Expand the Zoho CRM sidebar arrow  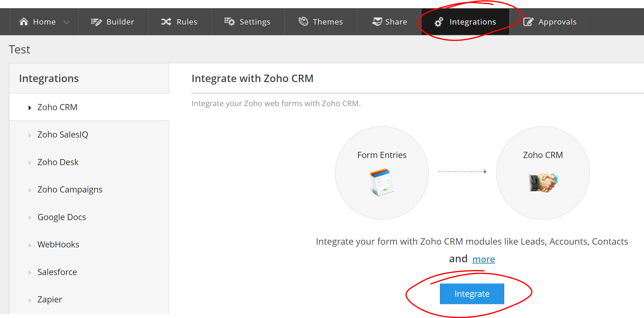(30, 108)
